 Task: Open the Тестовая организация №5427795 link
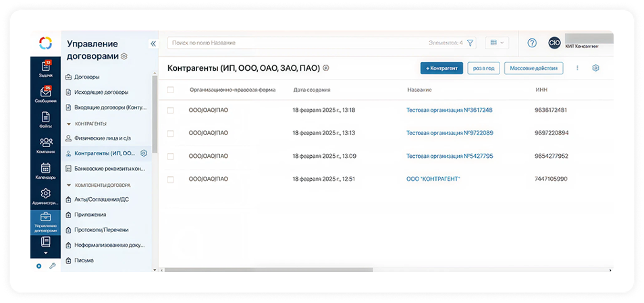[450, 156]
